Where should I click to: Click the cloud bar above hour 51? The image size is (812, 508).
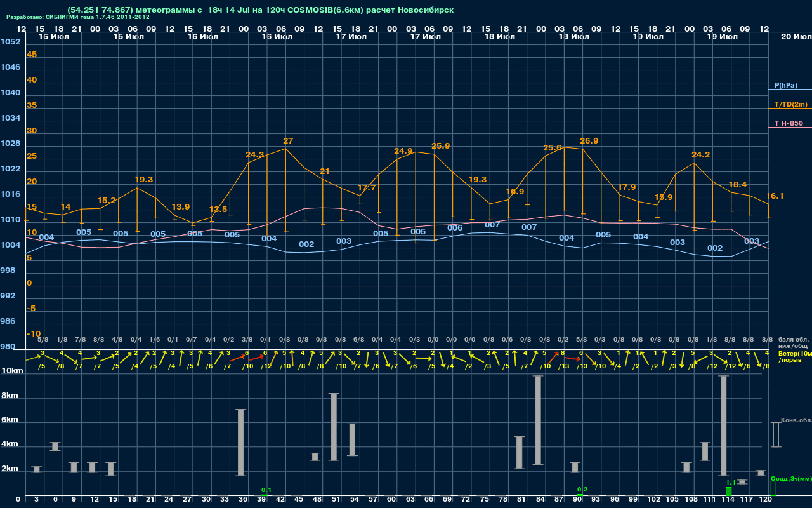(334, 427)
